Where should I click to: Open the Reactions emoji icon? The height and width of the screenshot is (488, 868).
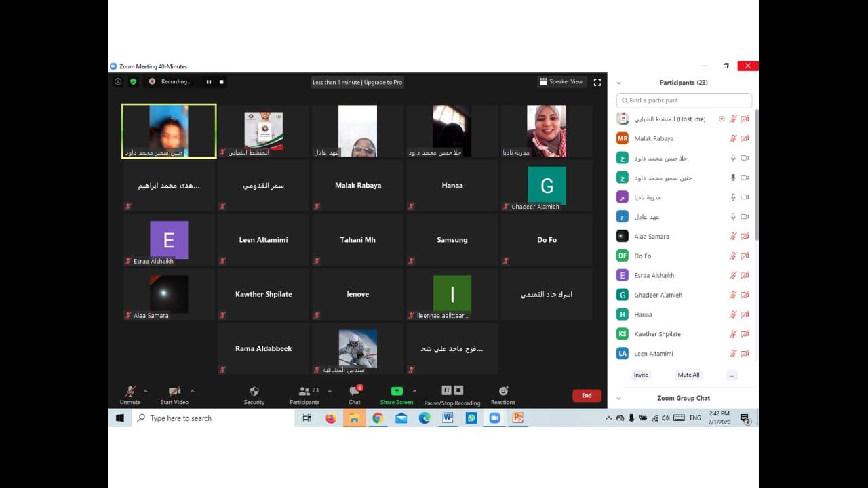pos(503,391)
